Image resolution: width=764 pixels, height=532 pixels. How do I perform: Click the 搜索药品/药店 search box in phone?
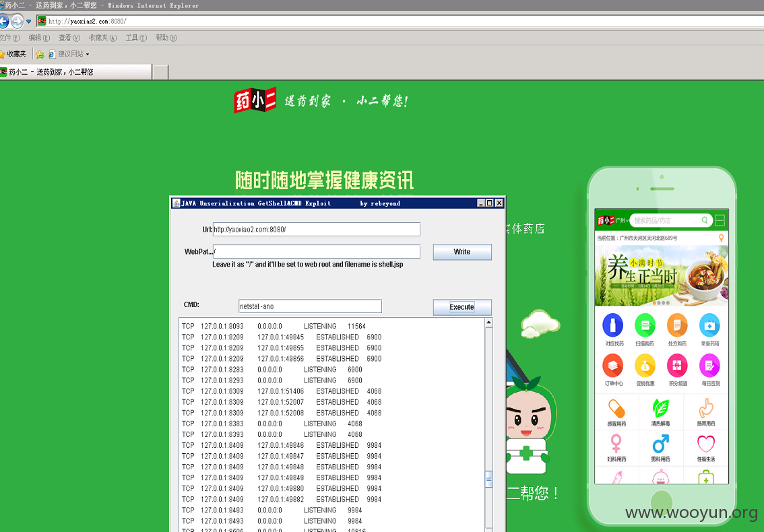tap(671, 221)
